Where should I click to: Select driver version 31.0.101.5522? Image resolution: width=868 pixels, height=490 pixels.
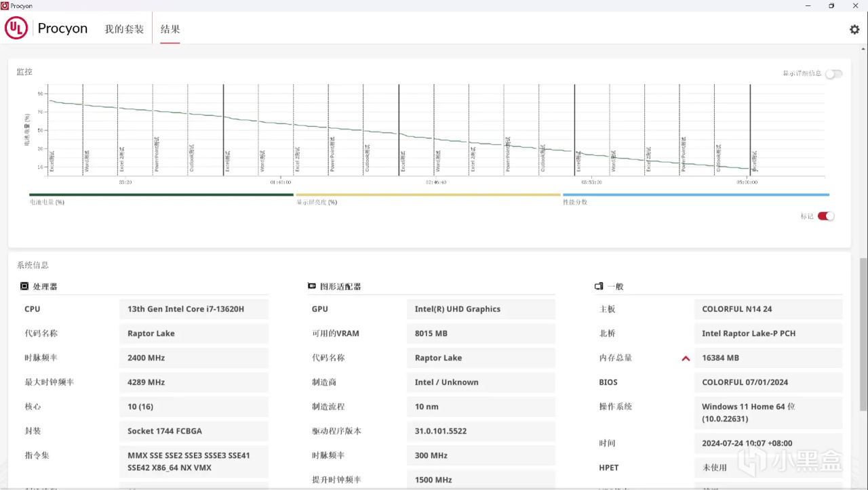tap(481, 431)
